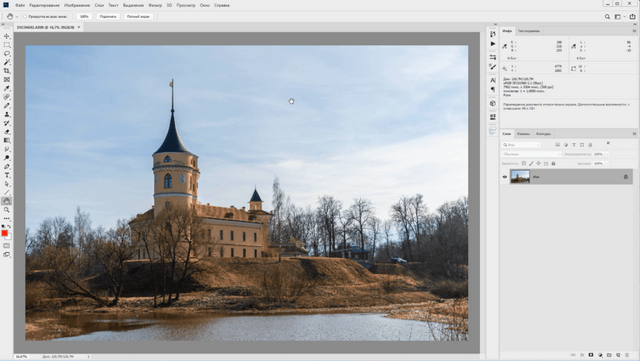The image size is (640, 361).
Task: Select the Frame tool
Action: pos(7,80)
